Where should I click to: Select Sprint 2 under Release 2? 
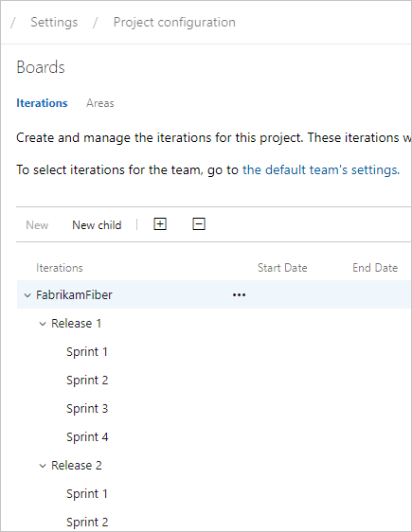[x=87, y=523]
